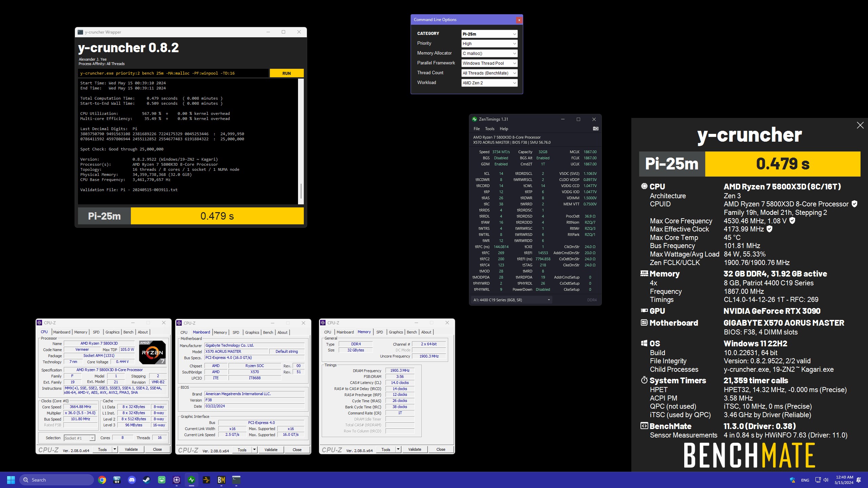The image size is (868, 488).
Task: Open ZenTimings DIMM selector A1 dropdown
Action: tap(511, 300)
